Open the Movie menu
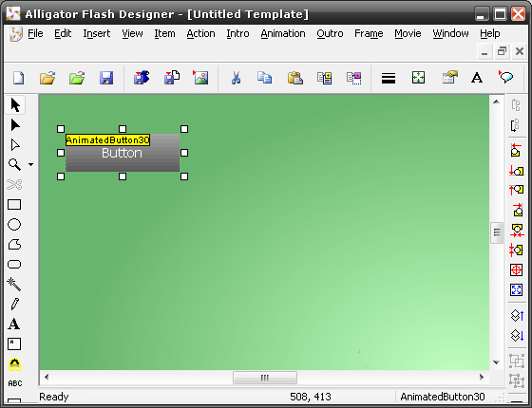 [408, 33]
